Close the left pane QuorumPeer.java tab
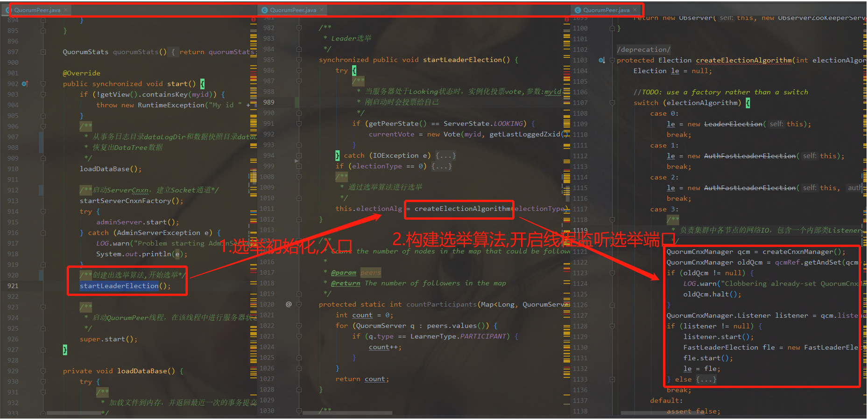The image size is (868, 419). [x=66, y=10]
